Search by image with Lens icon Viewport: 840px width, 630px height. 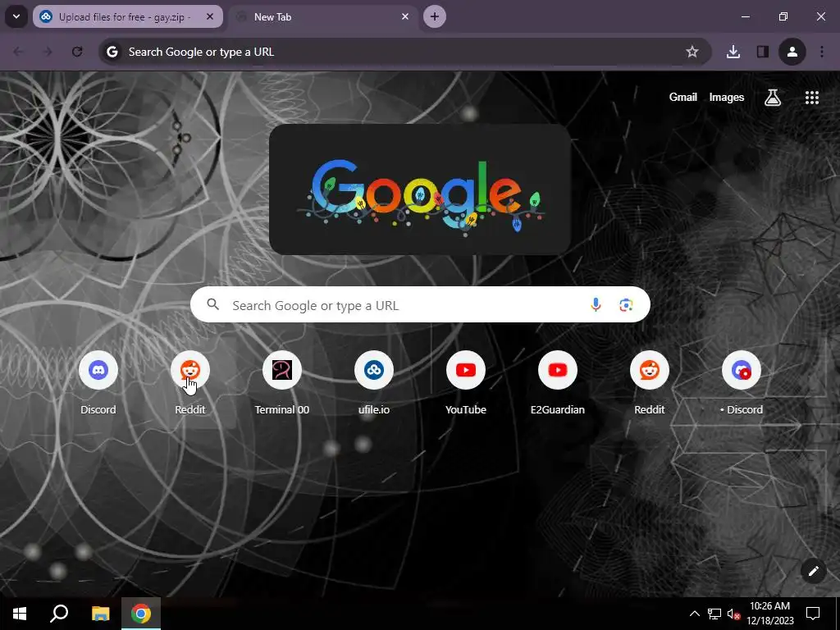pyautogui.click(x=626, y=305)
